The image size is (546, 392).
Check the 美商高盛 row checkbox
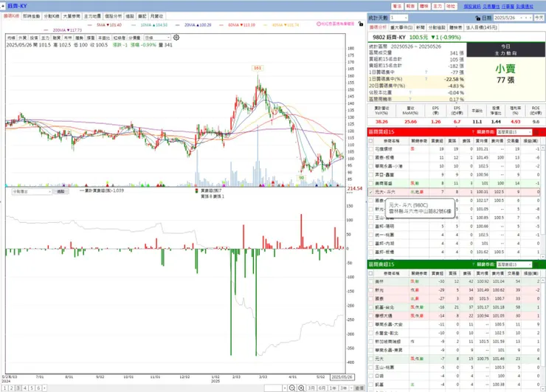(x=371, y=183)
